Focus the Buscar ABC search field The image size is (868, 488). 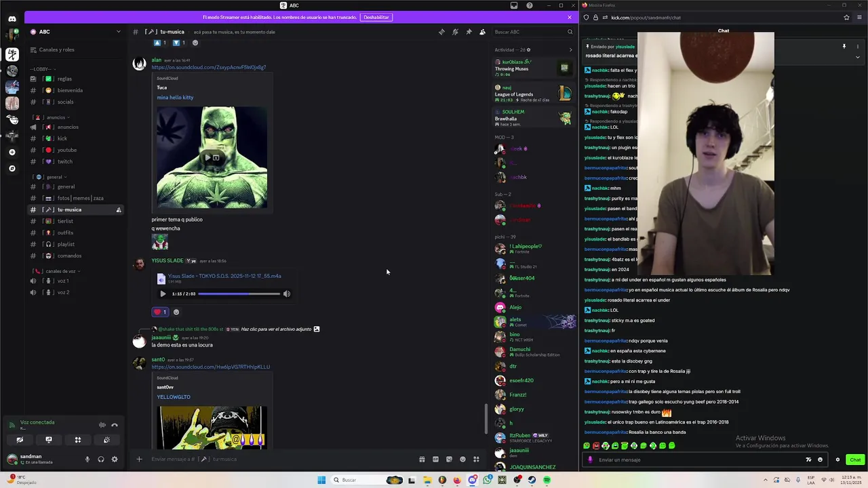tap(533, 32)
